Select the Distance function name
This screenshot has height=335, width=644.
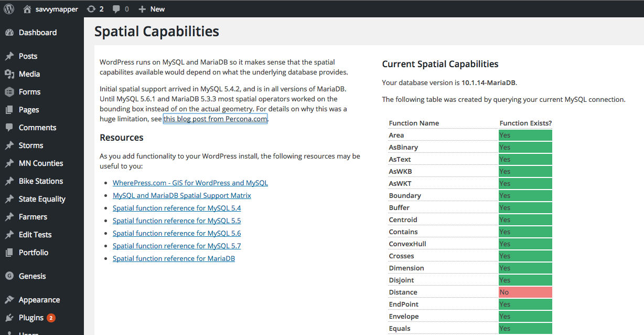pyautogui.click(x=403, y=292)
